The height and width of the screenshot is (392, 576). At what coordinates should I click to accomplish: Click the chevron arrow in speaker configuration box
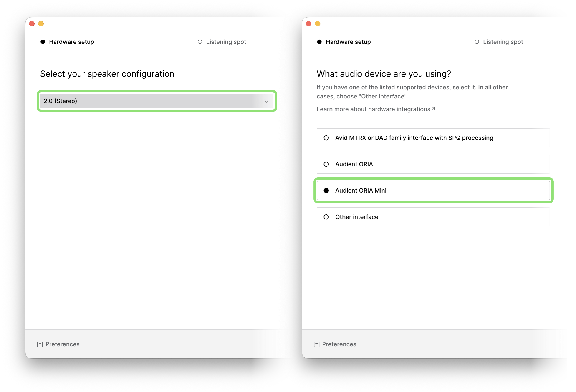266,101
